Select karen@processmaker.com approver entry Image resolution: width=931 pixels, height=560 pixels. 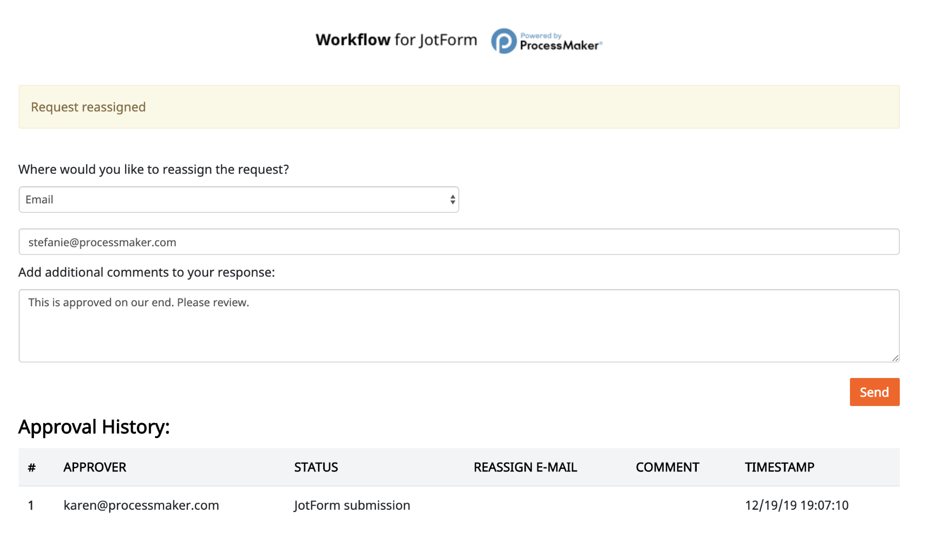pos(141,506)
